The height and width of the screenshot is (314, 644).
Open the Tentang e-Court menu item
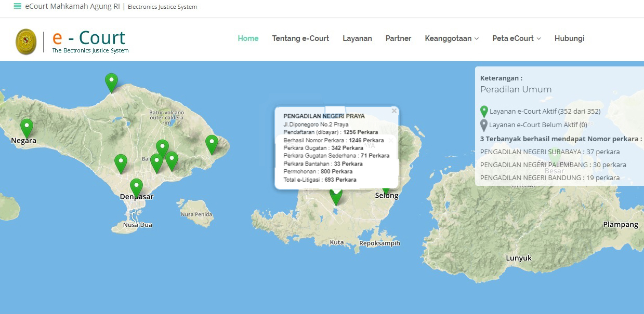[x=300, y=38]
